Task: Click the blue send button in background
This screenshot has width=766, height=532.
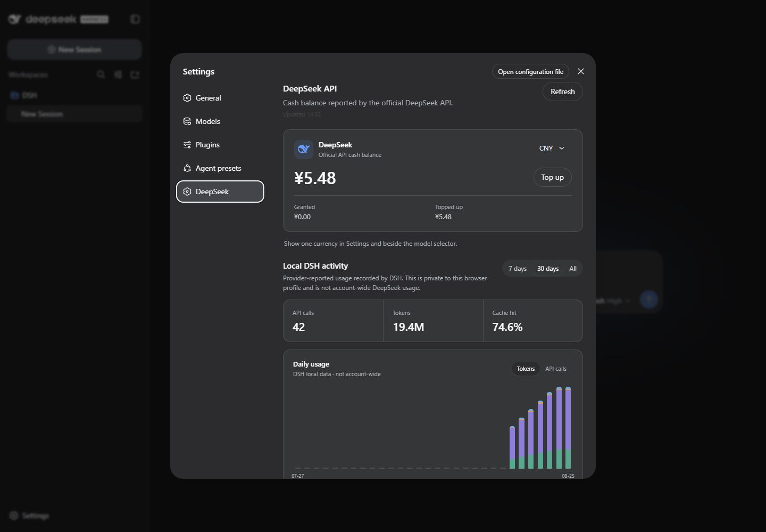Action: (648, 300)
